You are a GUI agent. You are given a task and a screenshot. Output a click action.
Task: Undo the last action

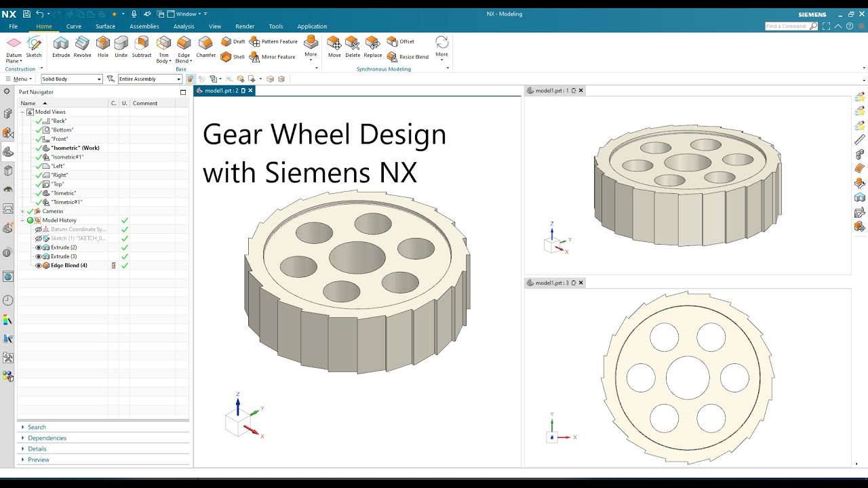[40, 14]
